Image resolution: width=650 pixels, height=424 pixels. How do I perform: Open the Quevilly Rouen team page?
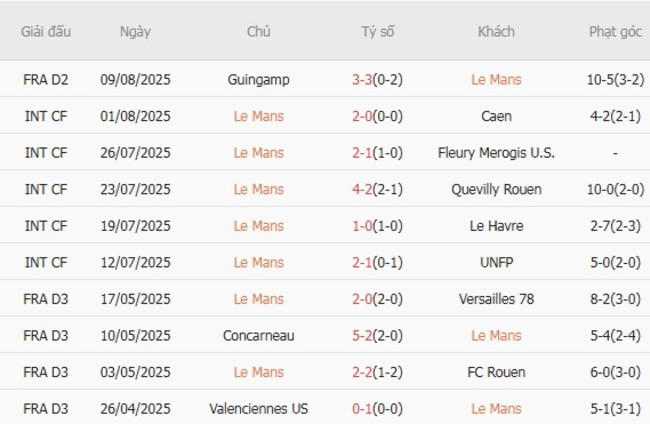pyautogui.click(x=496, y=189)
